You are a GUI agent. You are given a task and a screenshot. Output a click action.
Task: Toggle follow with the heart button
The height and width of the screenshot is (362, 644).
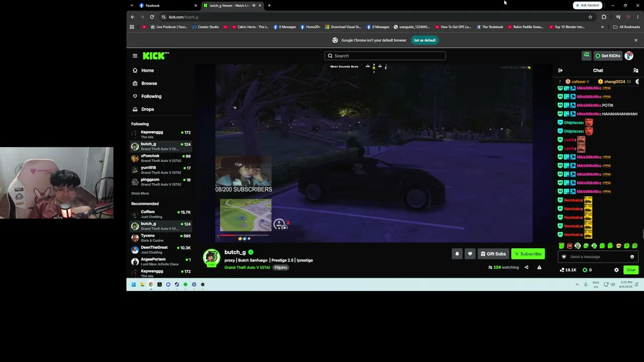point(470,254)
